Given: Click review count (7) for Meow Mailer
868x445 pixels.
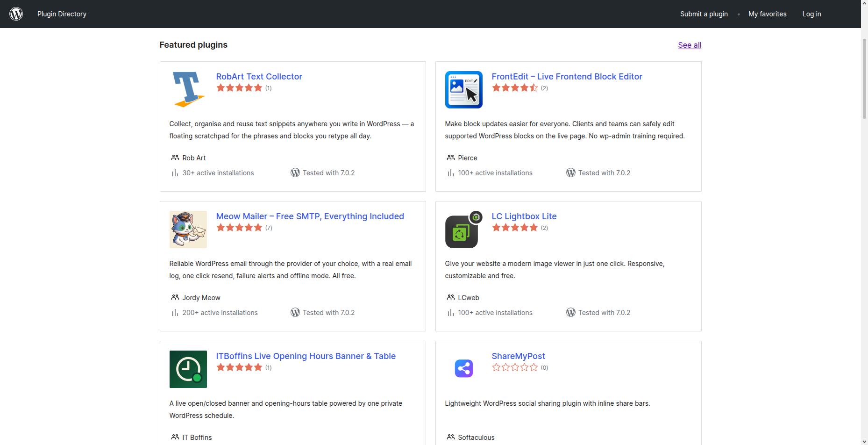Looking at the screenshot, I should click(x=269, y=228).
